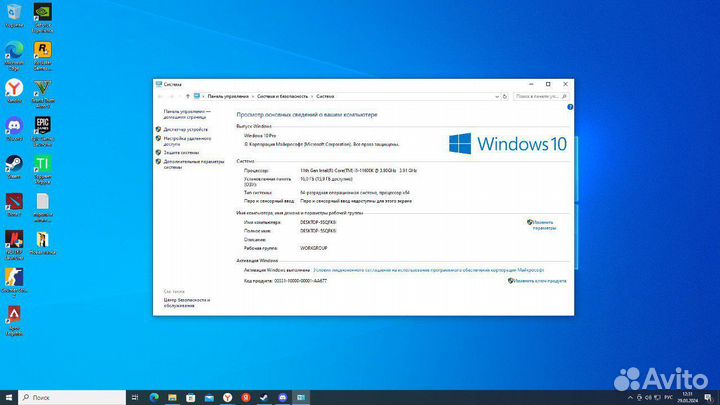Click the Control Panel breadcrumb segment
The width and height of the screenshot is (720, 405).
pos(228,96)
